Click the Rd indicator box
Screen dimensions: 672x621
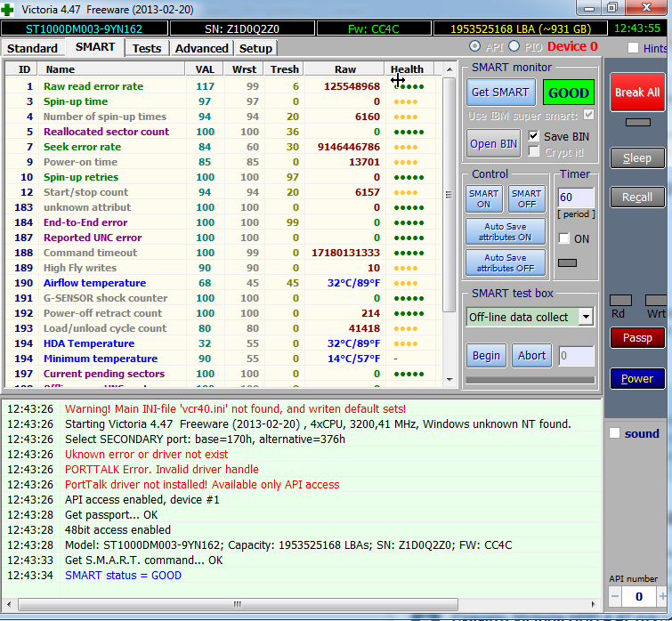point(620,300)
